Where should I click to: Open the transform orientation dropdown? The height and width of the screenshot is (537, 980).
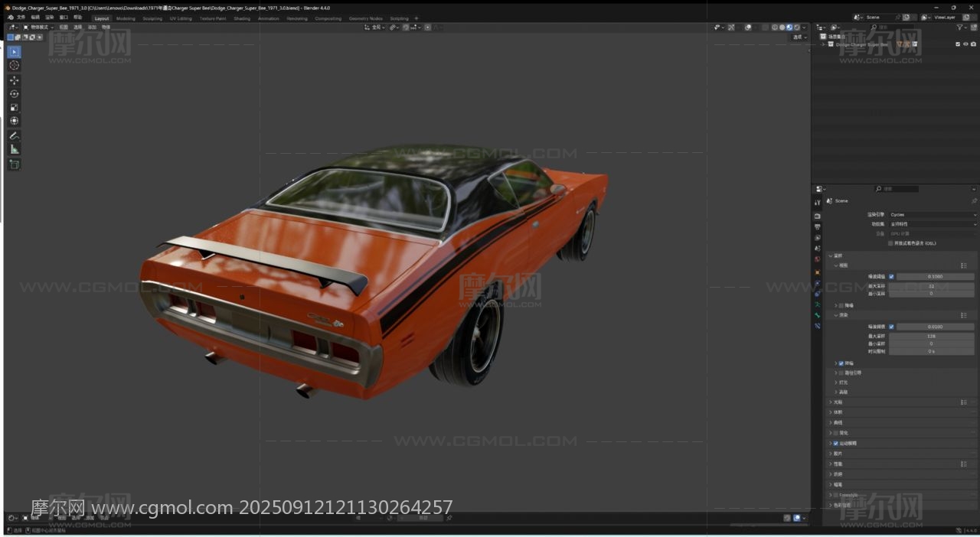[375, 28]
